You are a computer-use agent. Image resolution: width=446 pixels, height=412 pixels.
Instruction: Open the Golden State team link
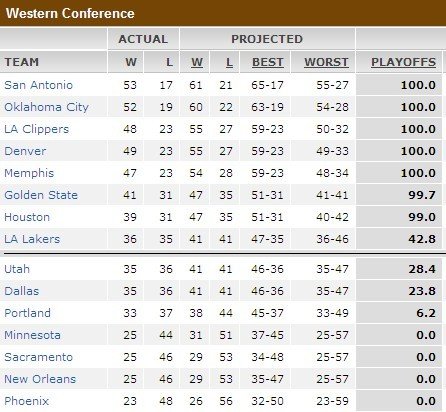[41, 195]
